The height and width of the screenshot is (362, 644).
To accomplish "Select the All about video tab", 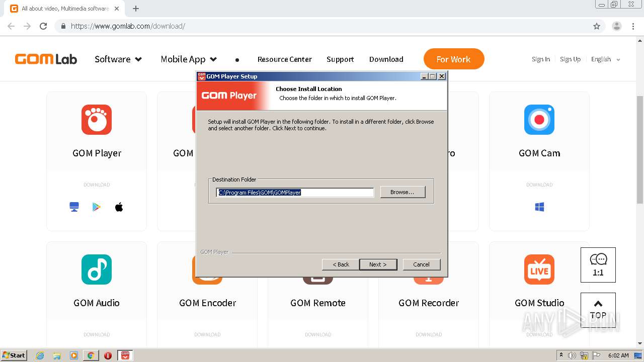I will click(x=65, y=9).
